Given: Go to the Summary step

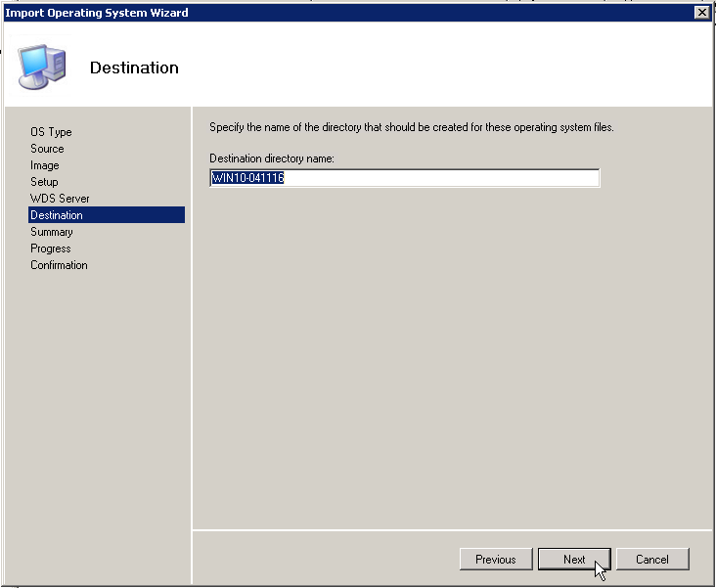Looking at the screenshot, I should pos(51,232).
